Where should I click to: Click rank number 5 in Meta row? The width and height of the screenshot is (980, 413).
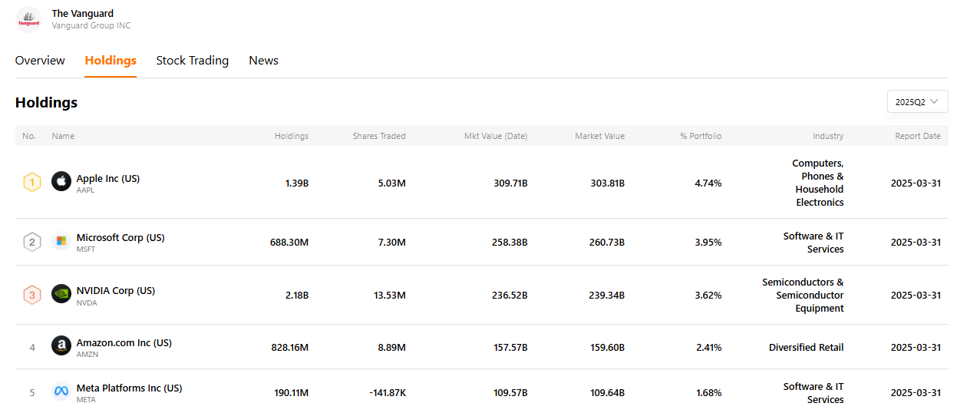tap(32, 392)
